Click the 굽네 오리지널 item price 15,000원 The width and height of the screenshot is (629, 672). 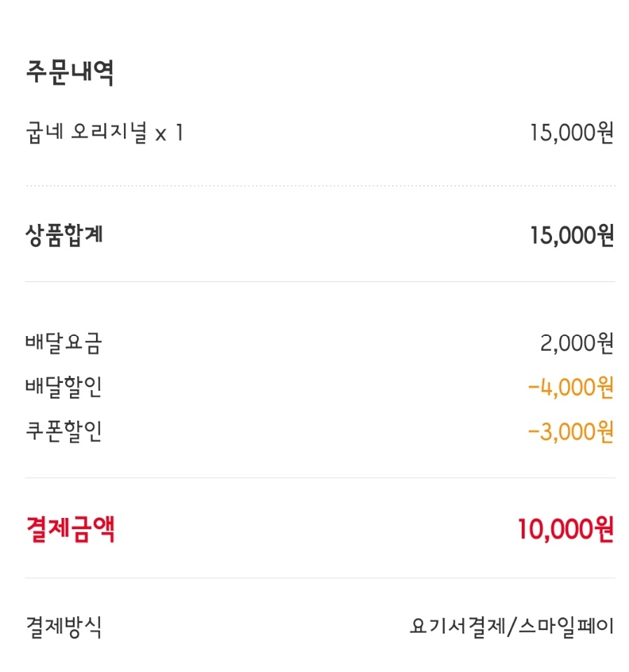572,132
